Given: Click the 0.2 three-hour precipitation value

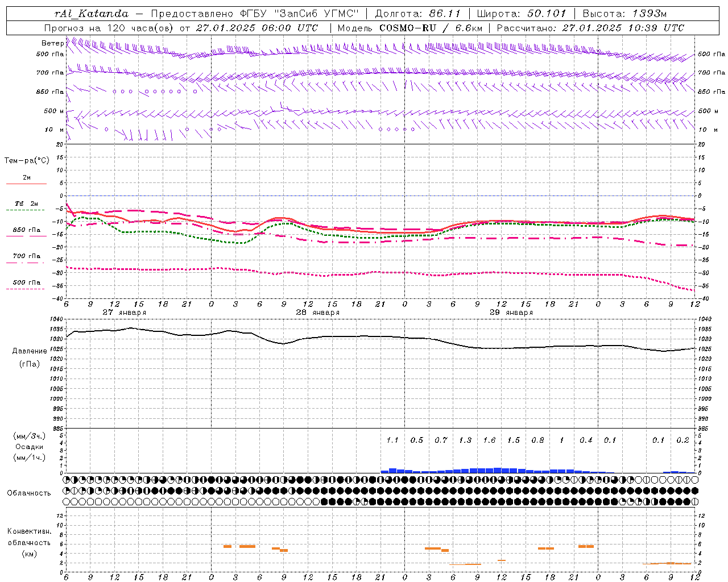Looking at the screenshot, I should [682, 440].
